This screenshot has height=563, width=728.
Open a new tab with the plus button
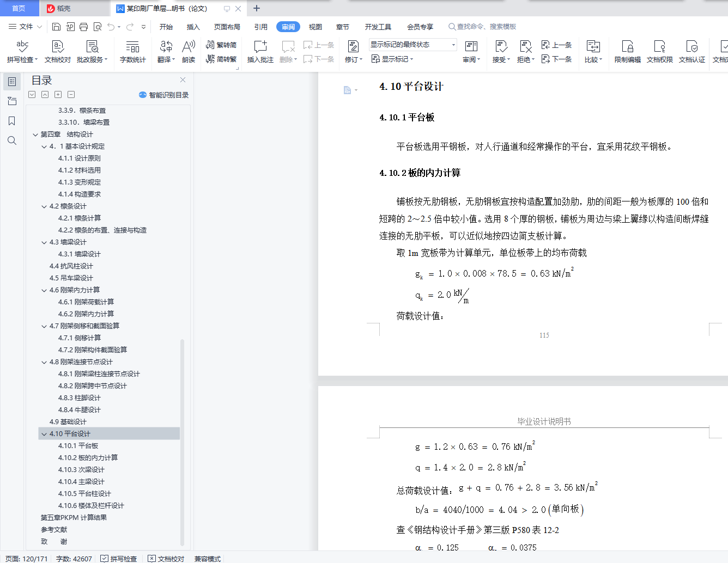257,8
